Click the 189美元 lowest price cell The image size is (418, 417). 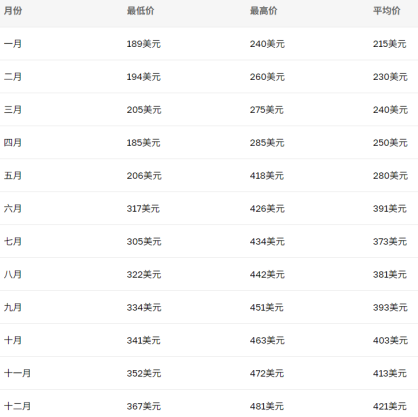pos(144,44)
